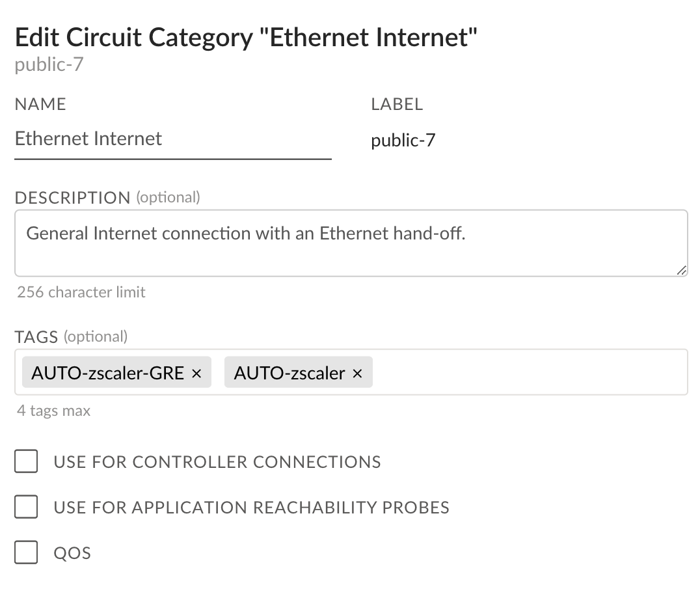The height and width of the screenshot is (600, 700).
Task: Toggle the QOS checkbox
Action: pyautogui.click(x=26, y=553)
